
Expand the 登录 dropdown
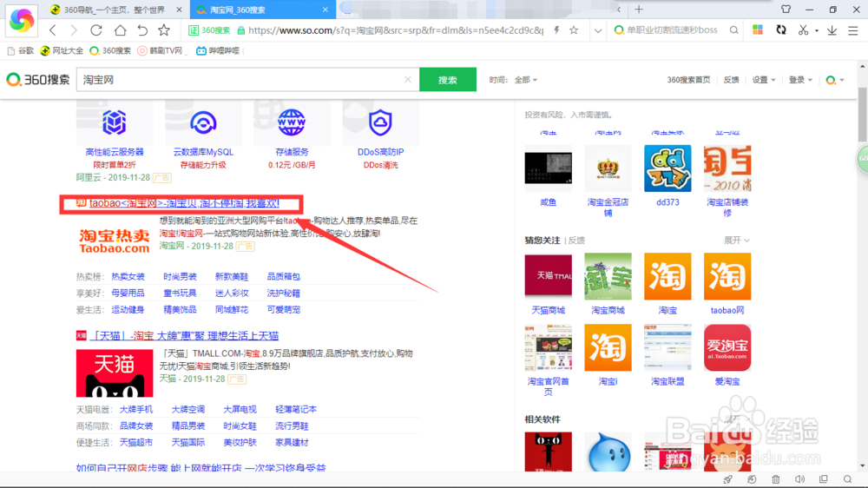800,80
